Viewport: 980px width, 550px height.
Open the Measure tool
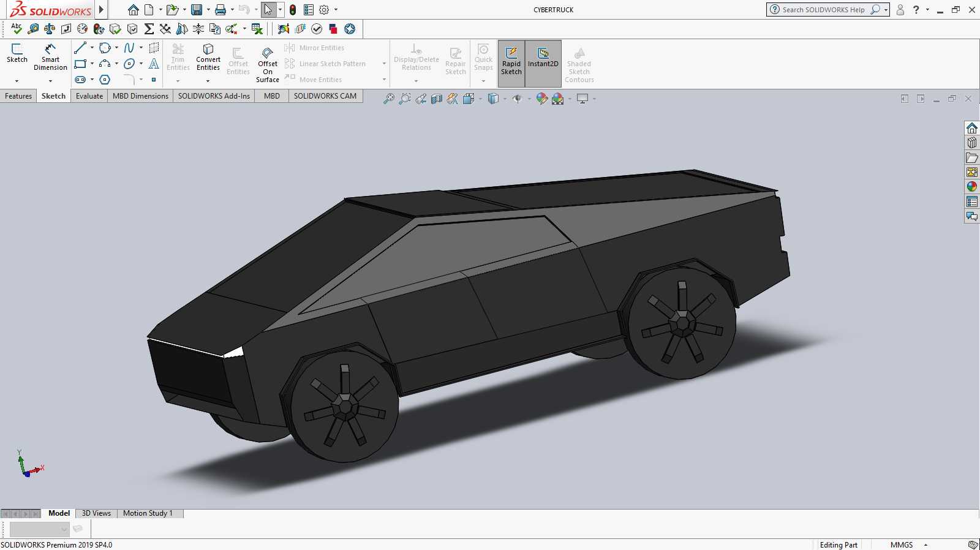(33, 28)
